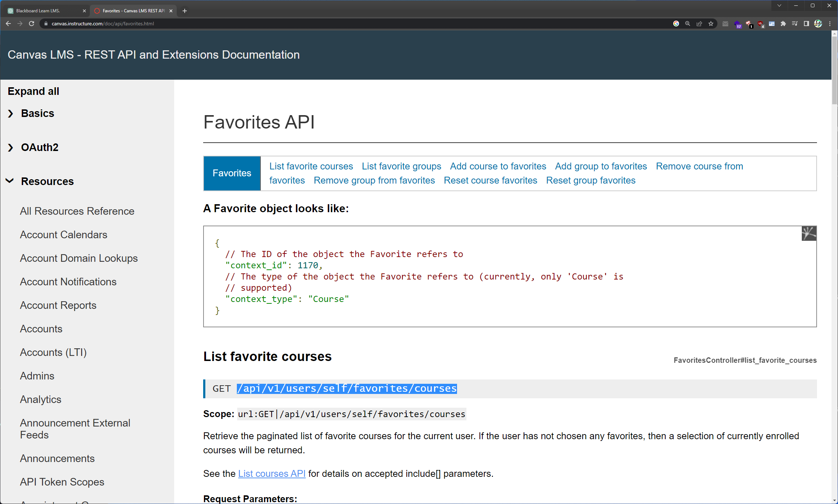Toggle the browser side panel icon
This screenshot has height=504, width=838.
pyautogui.click(x=806, y=24)
